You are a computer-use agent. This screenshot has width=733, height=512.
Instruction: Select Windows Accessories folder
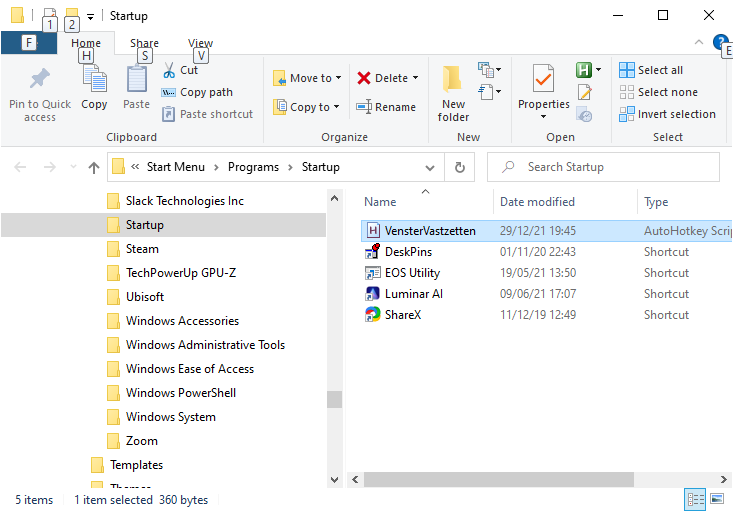coord(173,321)
